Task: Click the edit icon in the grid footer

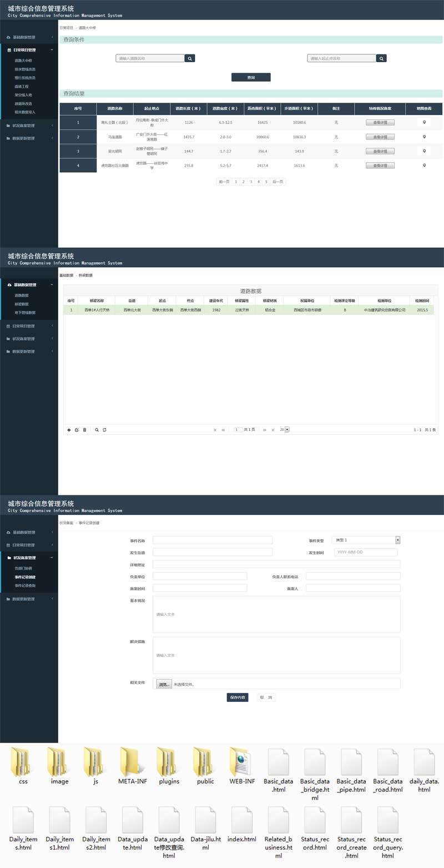Action: [77, 430]
